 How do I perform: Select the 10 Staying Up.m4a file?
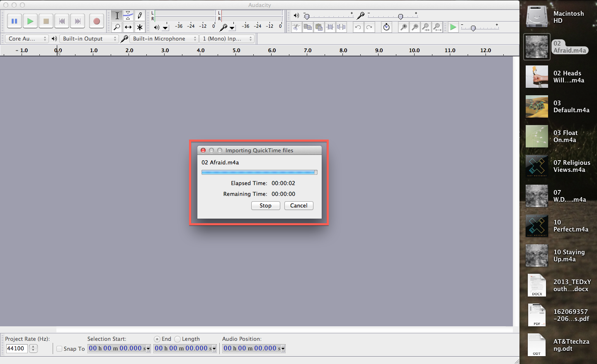pos(537,256)
